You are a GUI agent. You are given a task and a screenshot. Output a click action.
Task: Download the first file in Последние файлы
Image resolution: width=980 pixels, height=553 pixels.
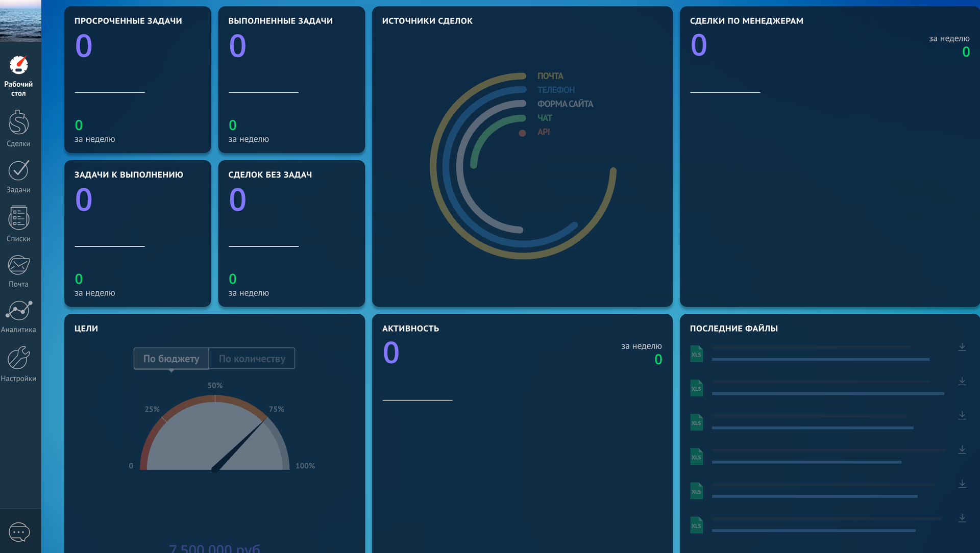click(962, 347)
